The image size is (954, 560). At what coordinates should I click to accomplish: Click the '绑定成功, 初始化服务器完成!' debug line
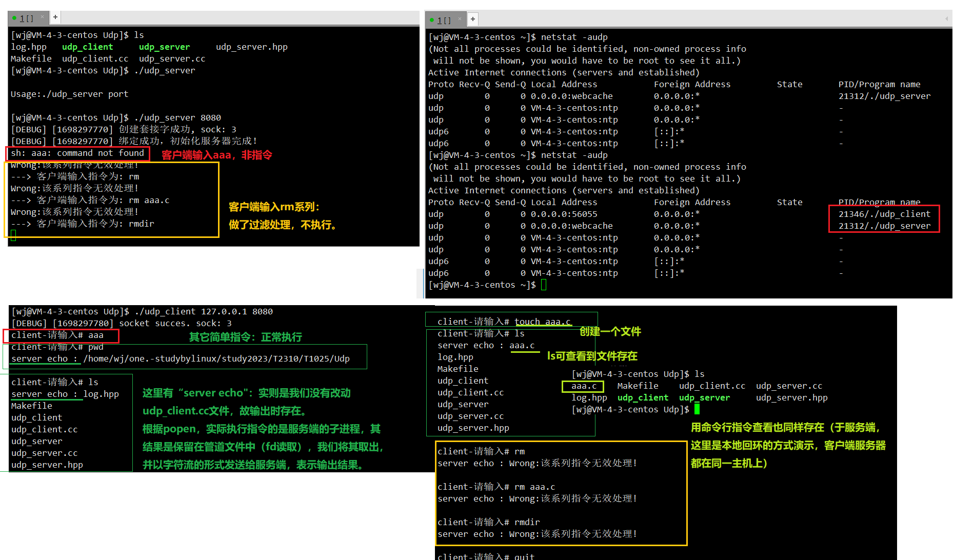(x=134, y=142)
